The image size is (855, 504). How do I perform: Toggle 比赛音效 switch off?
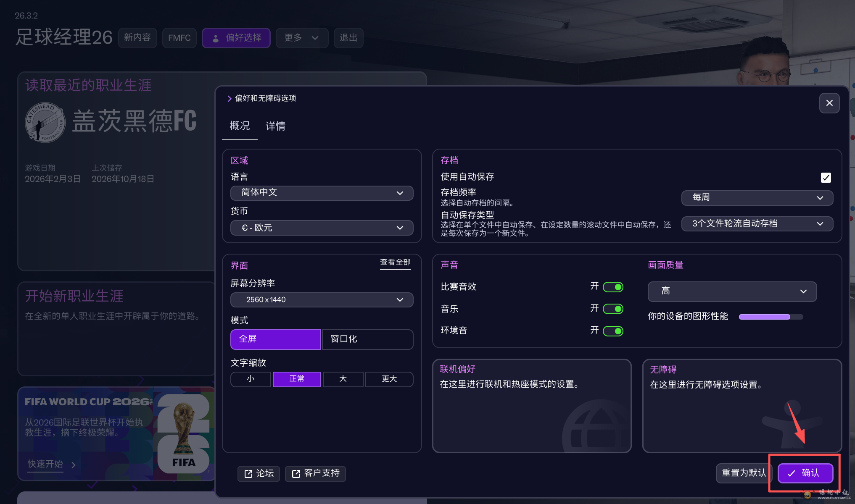click(x=613, y=287)
